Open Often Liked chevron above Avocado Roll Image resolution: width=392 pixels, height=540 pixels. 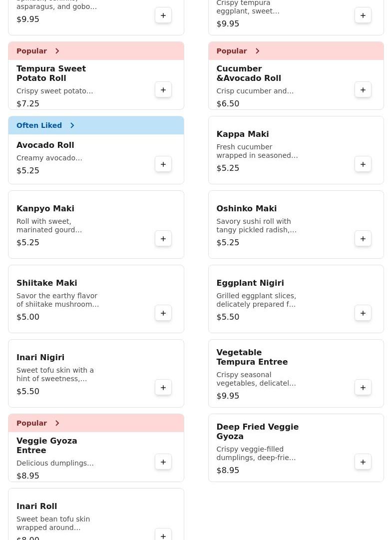72,125
